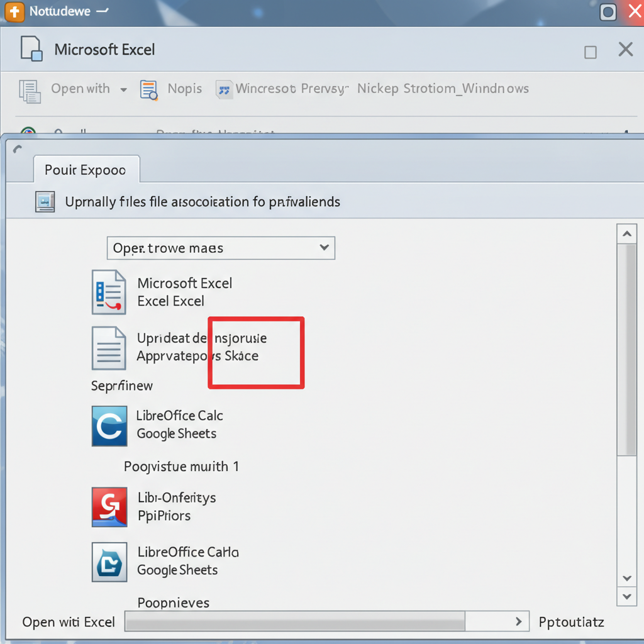Close the Notudewe window with red X
Screen dimensions: 644x644
635,11
